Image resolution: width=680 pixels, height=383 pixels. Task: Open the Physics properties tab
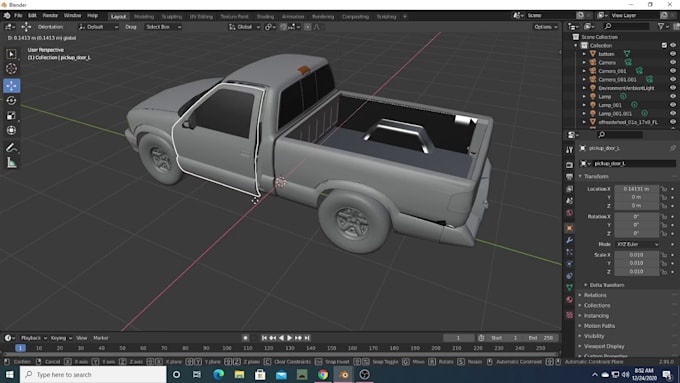[569, 264]
